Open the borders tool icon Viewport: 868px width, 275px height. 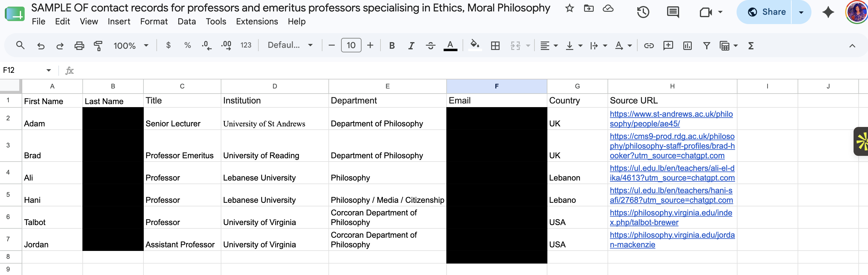click(x=495, y=45)
